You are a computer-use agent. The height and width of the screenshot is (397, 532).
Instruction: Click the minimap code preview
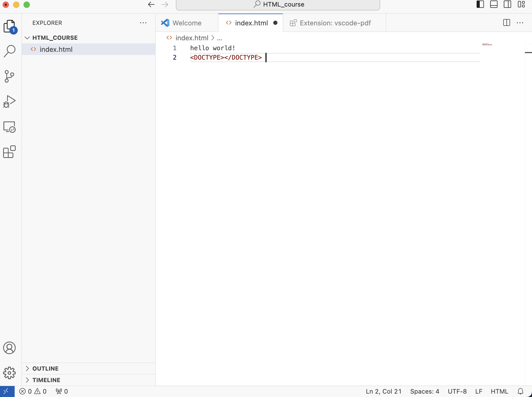click(x=487, y=44)
